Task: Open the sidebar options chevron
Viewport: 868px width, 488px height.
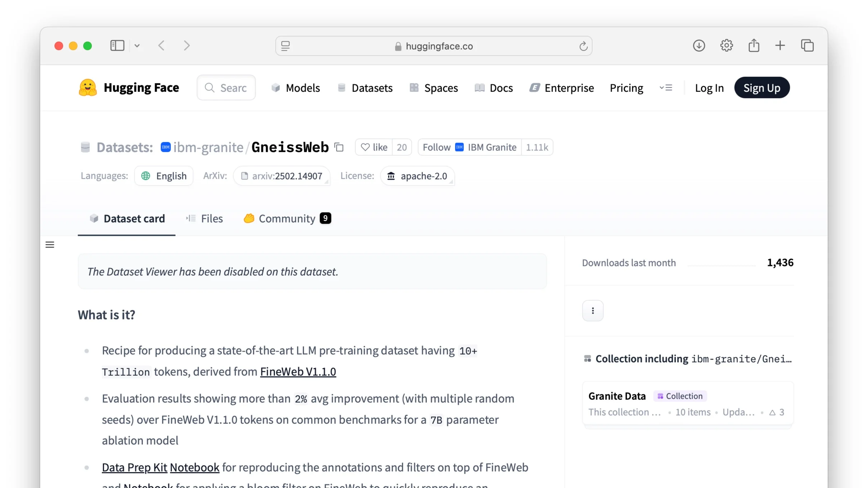Action: point(137,46)
